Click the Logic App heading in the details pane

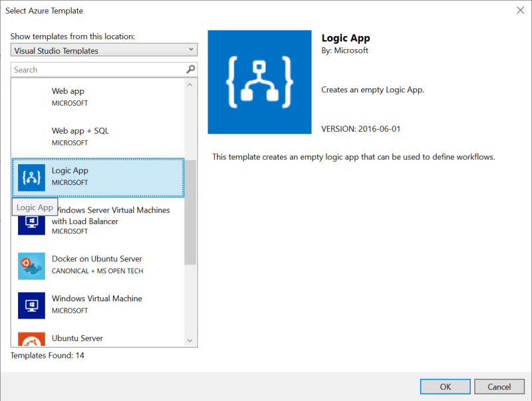click(346, 39)
